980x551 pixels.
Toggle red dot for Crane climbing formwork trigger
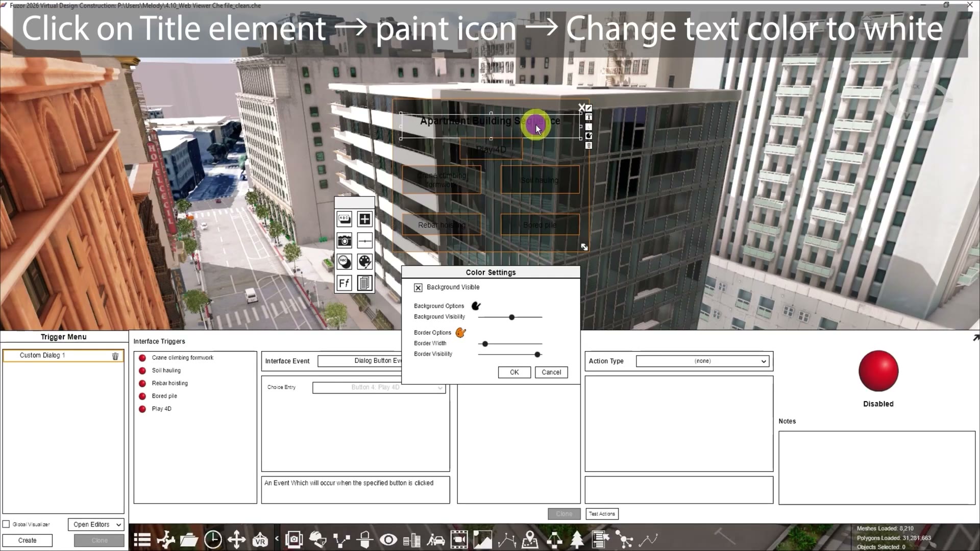coord(142,358)
